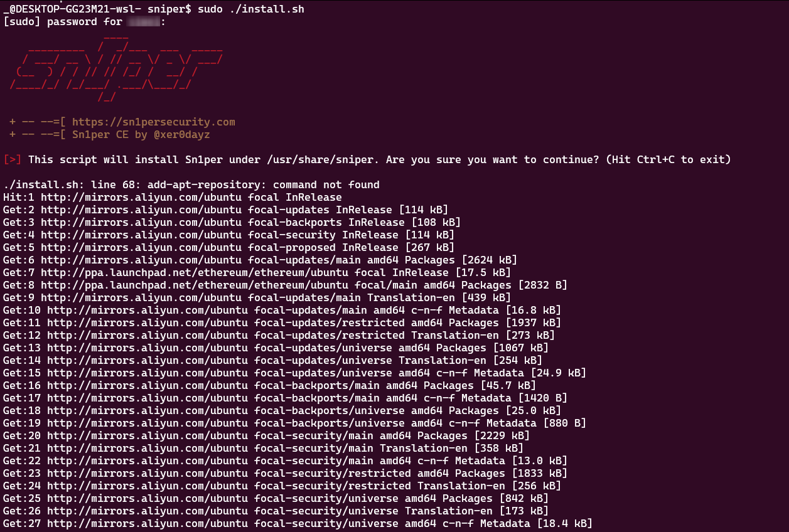
Task: Open the sn1persecurity.com URL
Action: pyautogui.click(x=153, y=122)
